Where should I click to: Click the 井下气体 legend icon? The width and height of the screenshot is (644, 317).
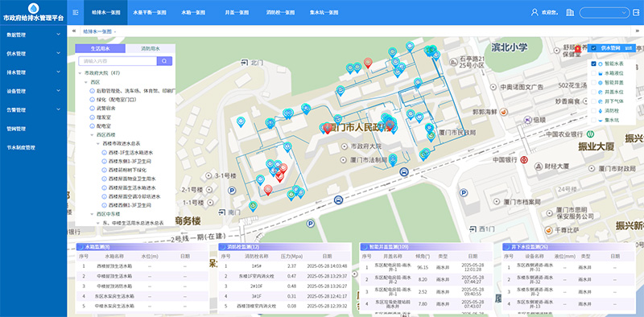tap(600, 101)
